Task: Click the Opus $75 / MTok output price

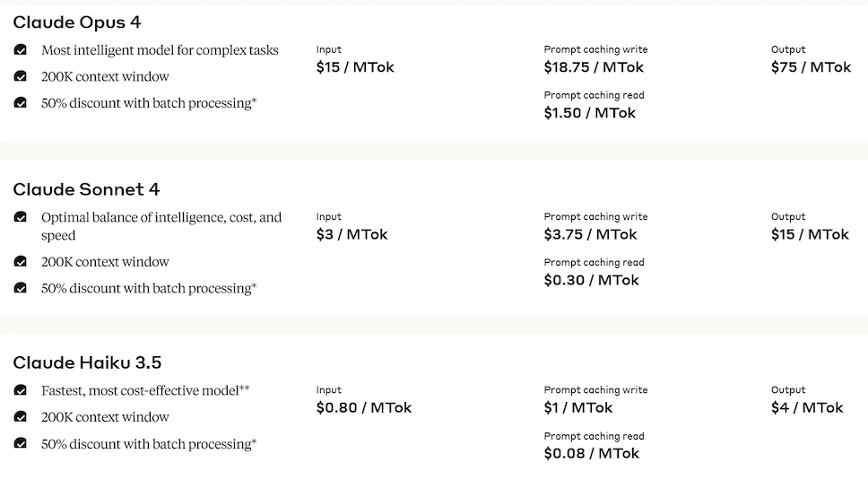Action: tap(811, 67)
